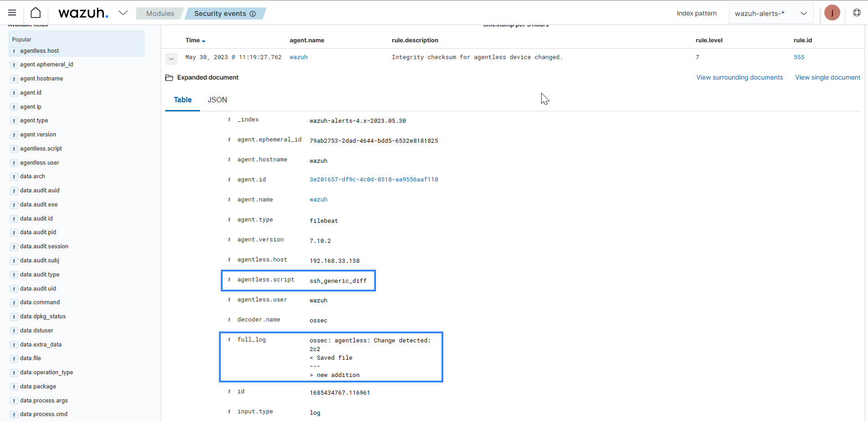This screenshot has height=422, width=868.
Task: Click the type icon beside data.extra_data
Action: [14, 345]
